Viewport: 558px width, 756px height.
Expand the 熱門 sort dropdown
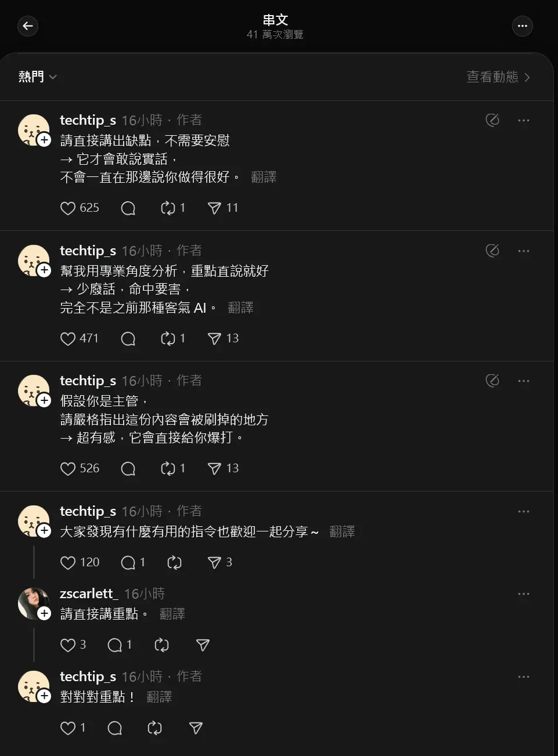[x=37, y=77]
